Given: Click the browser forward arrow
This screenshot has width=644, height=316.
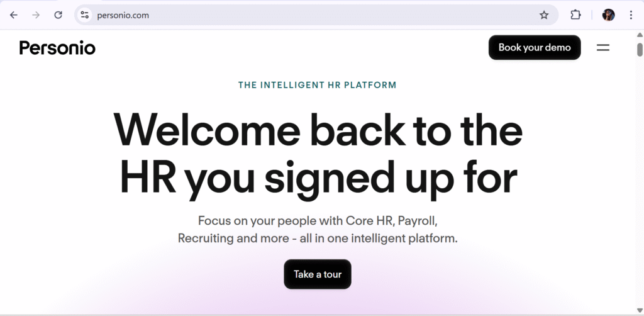Looking at the screenshot, I should [36, 15].
